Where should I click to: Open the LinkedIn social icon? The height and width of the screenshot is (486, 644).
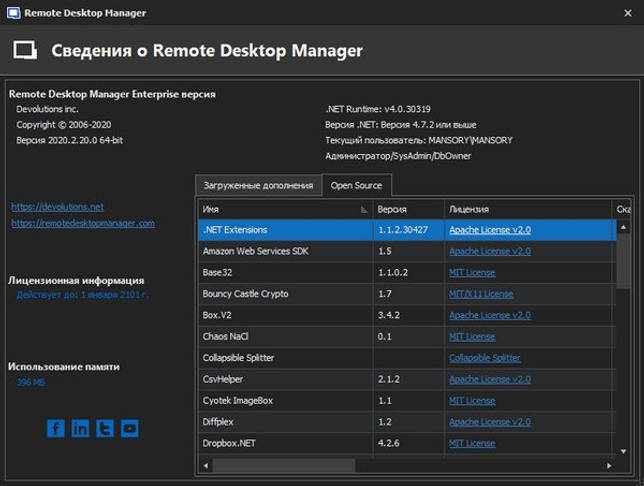(x=80, y=429)
